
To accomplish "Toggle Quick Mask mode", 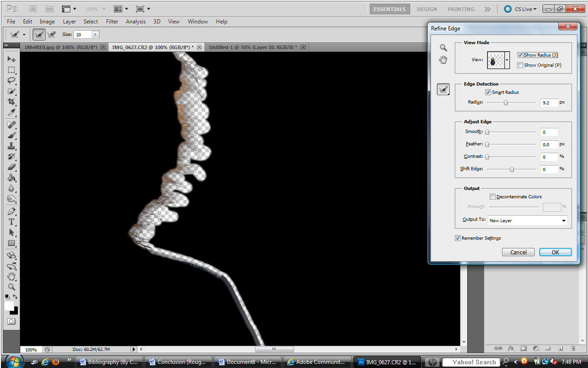I will tap(11, 321).
